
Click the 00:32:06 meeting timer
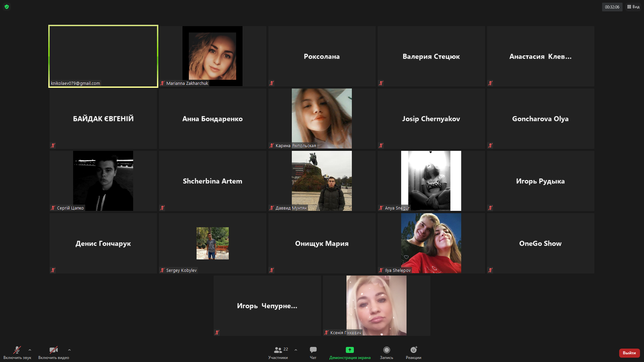point(612,7)
